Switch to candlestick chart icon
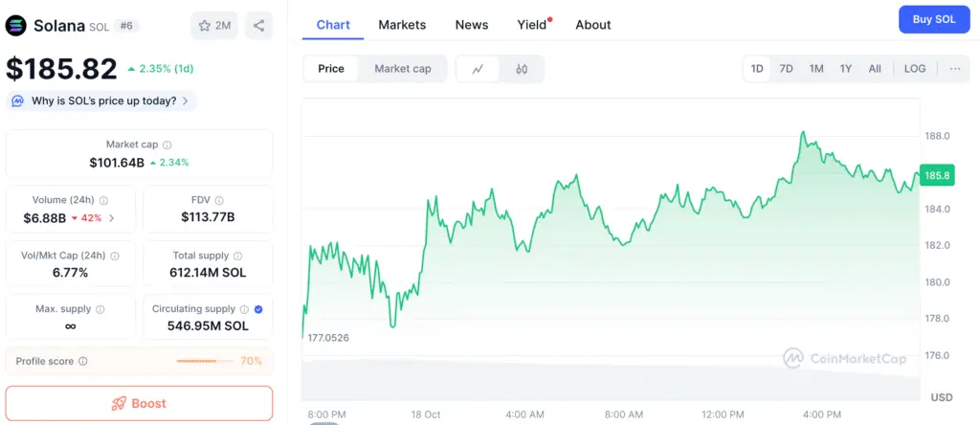The height and width of the screenshot is (425, 980). coord(522,69)
